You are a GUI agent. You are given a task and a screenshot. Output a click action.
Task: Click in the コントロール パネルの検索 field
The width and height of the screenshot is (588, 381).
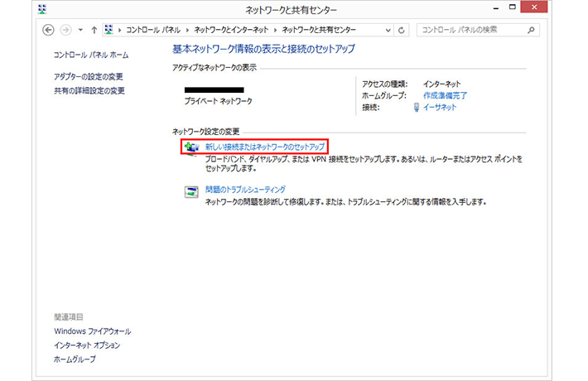[472, 30]
